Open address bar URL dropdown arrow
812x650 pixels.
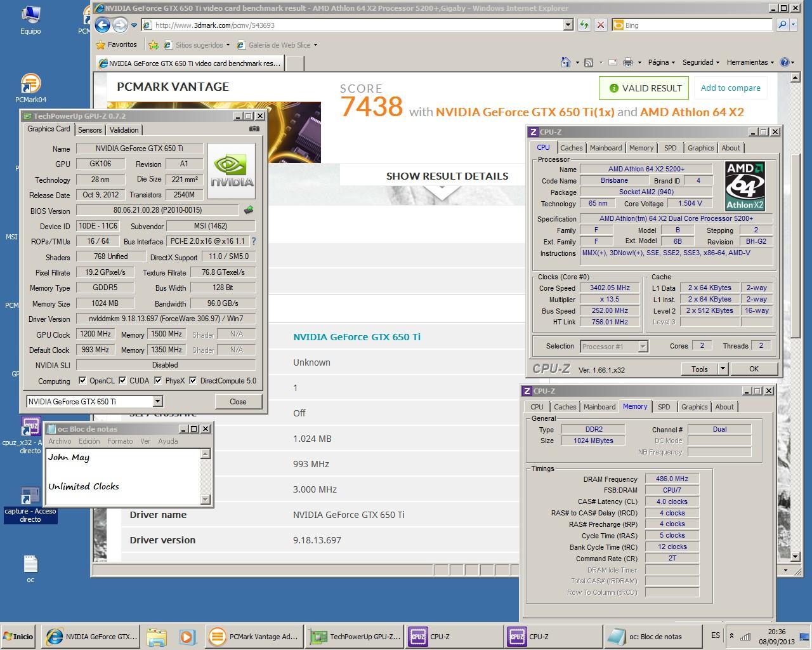[x=568, y=25]
